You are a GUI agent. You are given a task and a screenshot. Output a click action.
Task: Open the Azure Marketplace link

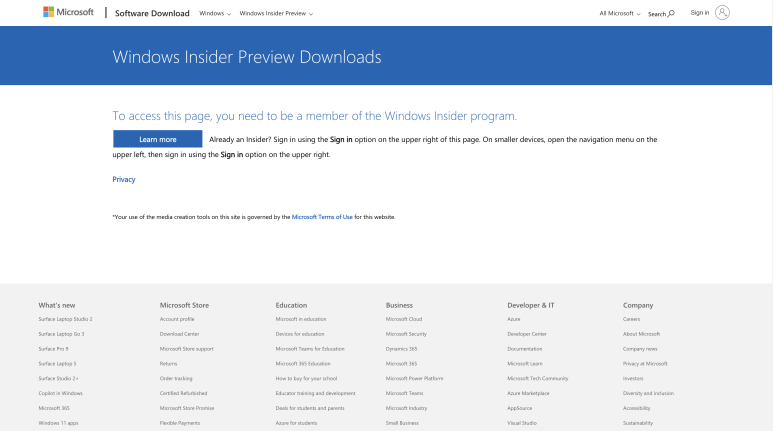tap(528, 393)
